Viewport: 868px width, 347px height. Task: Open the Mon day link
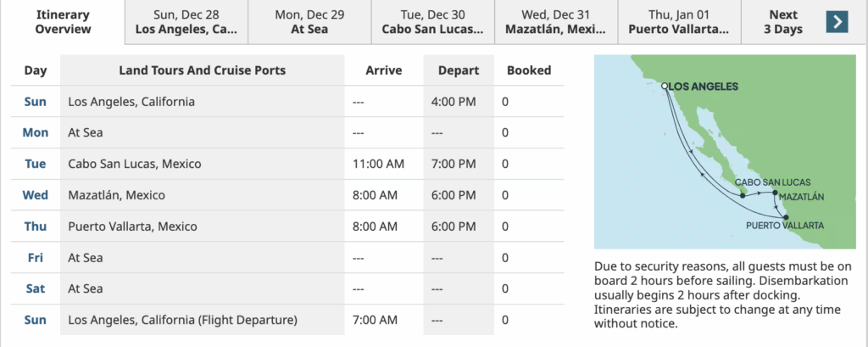click(x=36, y=132)
